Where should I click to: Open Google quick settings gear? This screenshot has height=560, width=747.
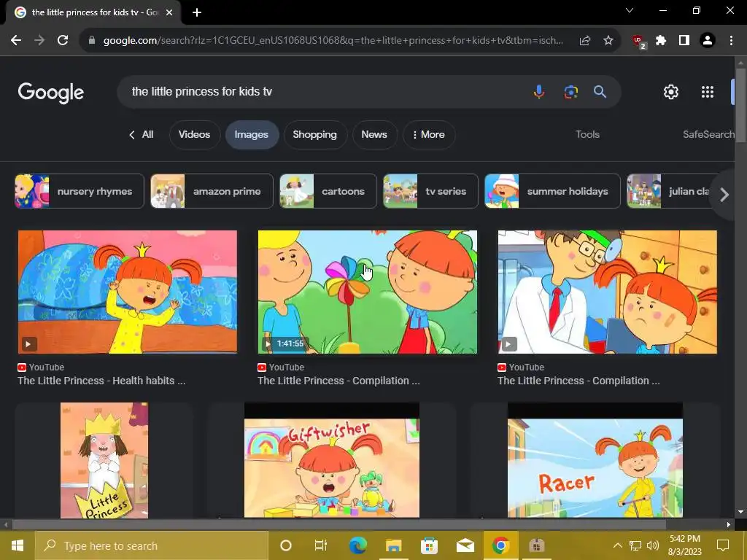[x=671, y=92]
